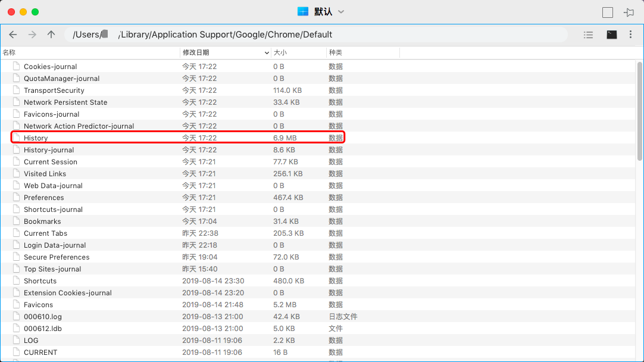644x362 pixels.
Task: Click the 5.2 MB size of Favicons
Action: [285, 305]
